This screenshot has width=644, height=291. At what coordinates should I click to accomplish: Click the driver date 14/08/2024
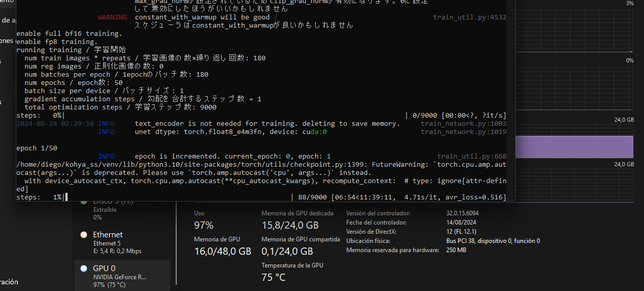pos(461,222)
